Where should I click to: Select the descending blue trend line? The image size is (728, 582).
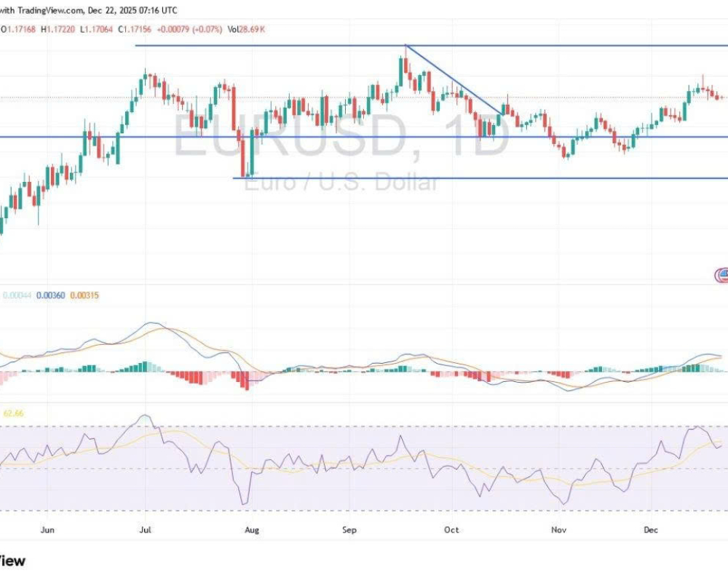click(453, 80)
